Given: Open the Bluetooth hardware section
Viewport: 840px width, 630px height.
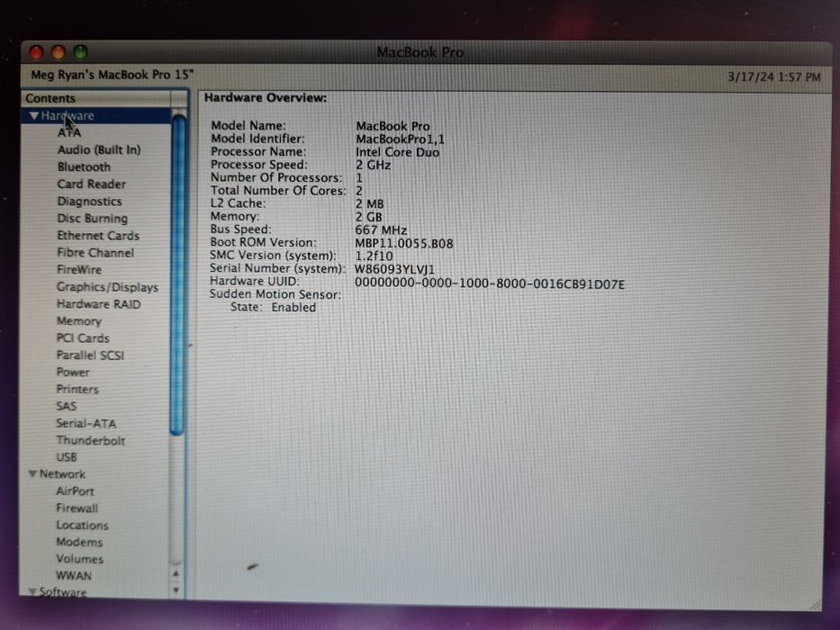Looking at the screenshot, I should 84,166.
